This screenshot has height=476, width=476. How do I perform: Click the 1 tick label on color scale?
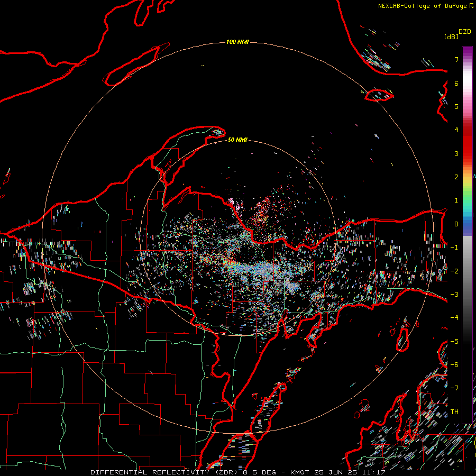click(456, 200)
